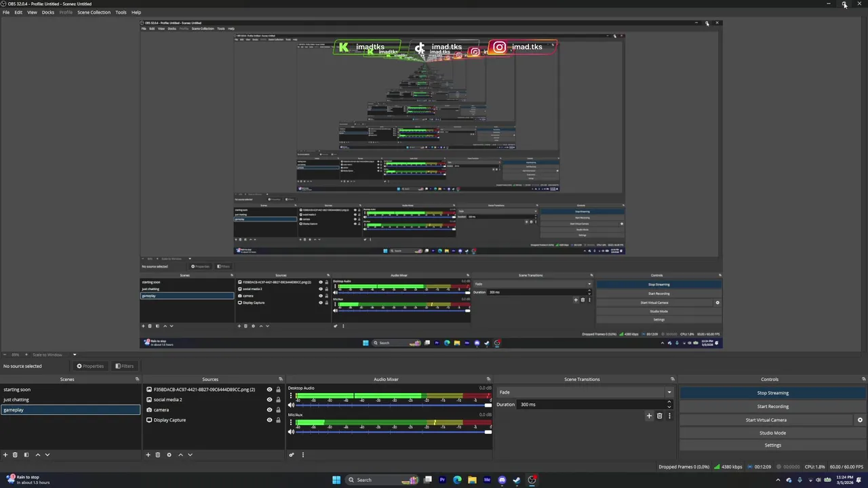Image resolution: width=868 pixels, height=488 pixels.
Task: Open Premiere Pro from the Windows taskbar
Action: click(442, 480)
